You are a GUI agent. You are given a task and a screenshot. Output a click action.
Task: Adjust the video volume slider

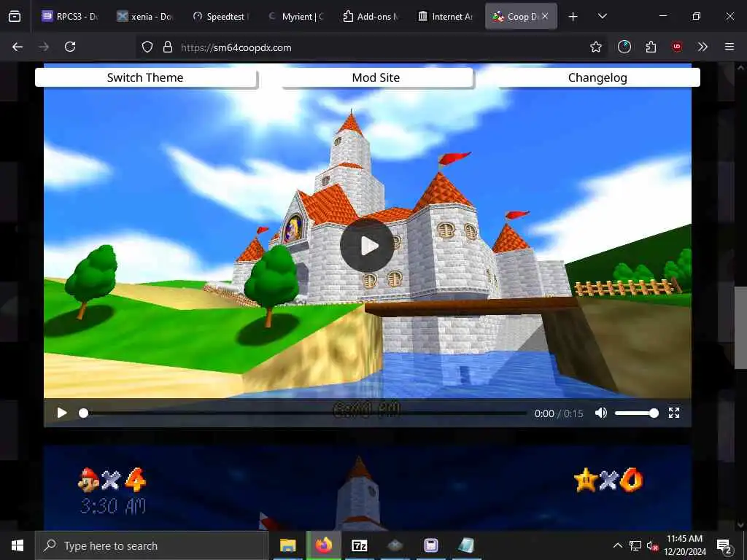[637, 413]
